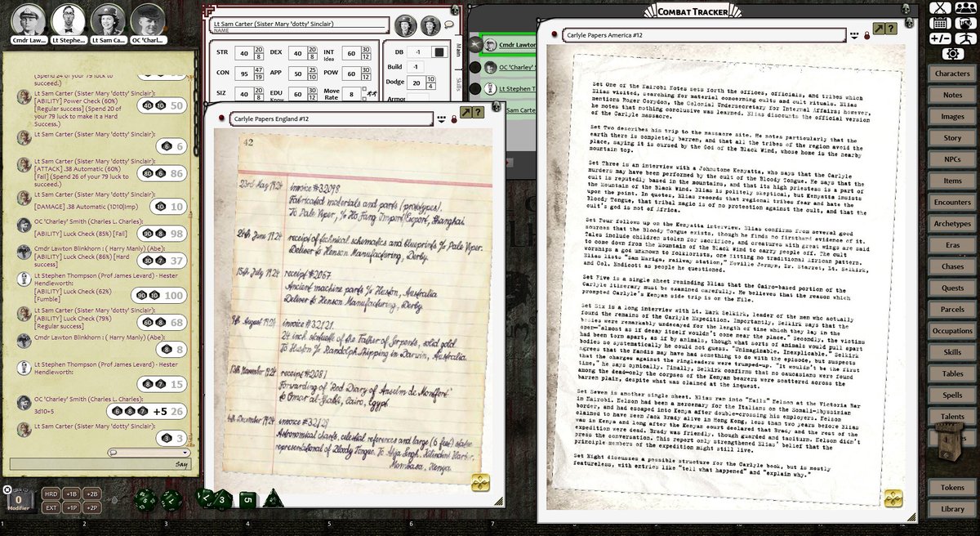This screenshot has height=536, width=980.
Task: Click the lock icon on America #12 handout
Action: coord(867,35)
